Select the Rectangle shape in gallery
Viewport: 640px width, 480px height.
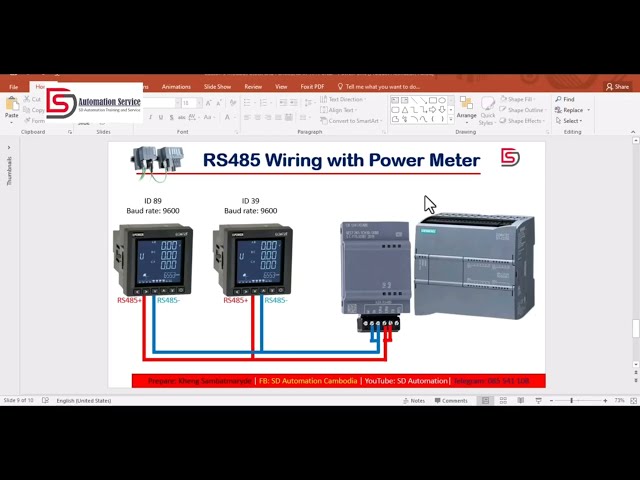(x=433, y=100)
